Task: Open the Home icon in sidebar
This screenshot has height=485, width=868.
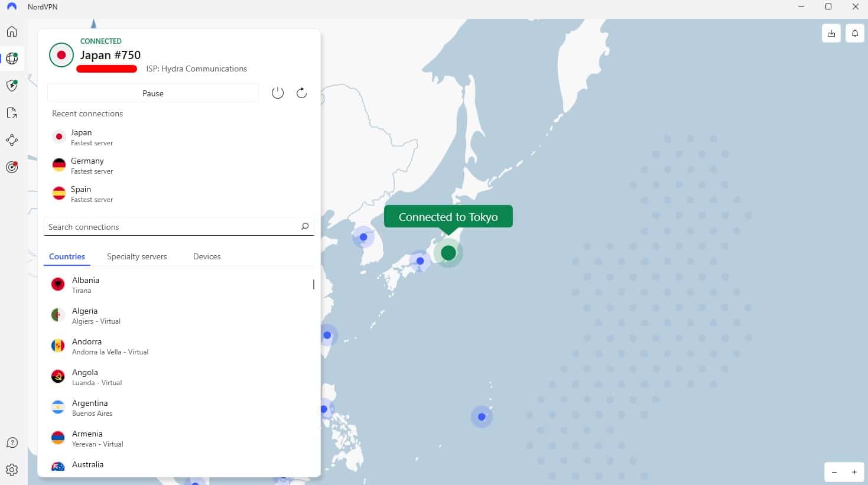Action: (x=12, y=31)
